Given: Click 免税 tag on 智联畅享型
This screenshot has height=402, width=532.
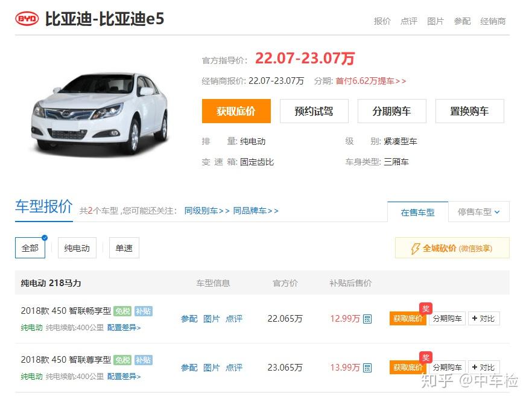Looking at the screenshot, I should (x=123, y=311).
